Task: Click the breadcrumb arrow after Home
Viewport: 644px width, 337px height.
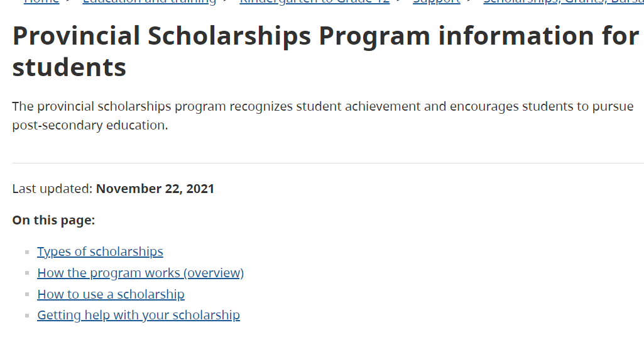Action: point(70,2)
